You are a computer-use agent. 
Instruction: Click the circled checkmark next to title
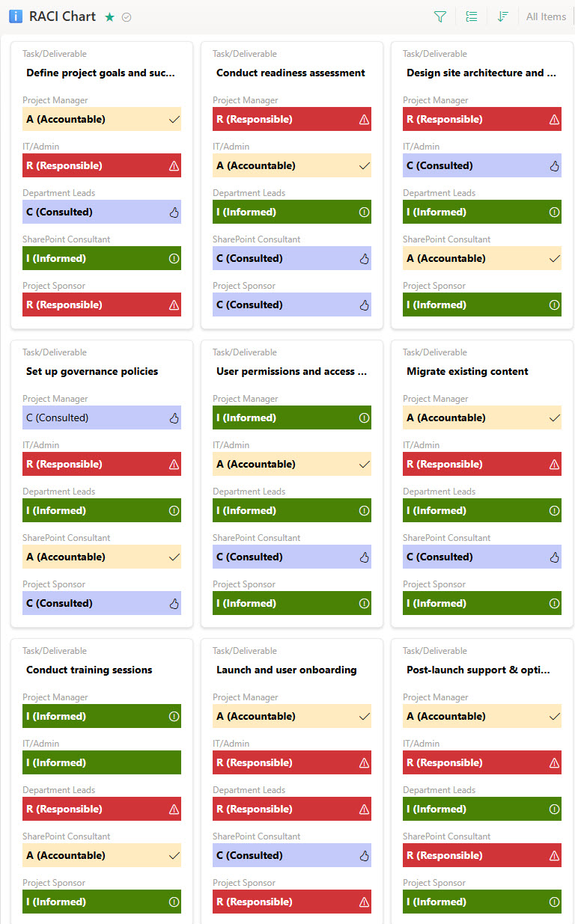click(x=127, y=17)
